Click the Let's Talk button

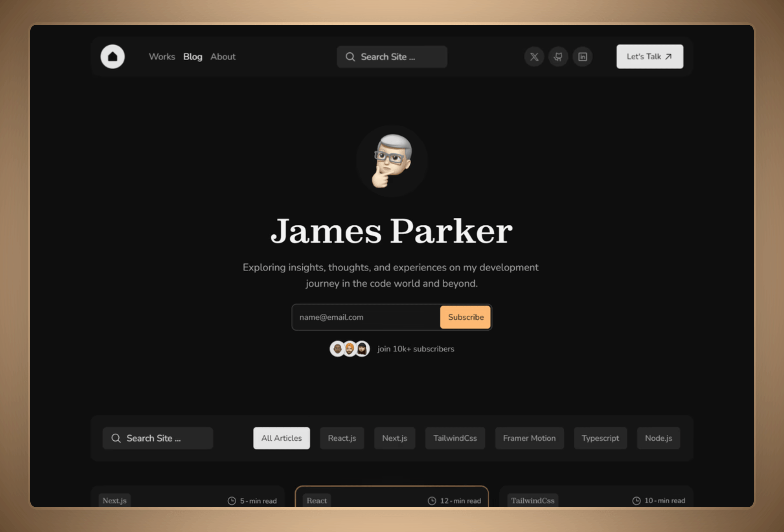649,56
